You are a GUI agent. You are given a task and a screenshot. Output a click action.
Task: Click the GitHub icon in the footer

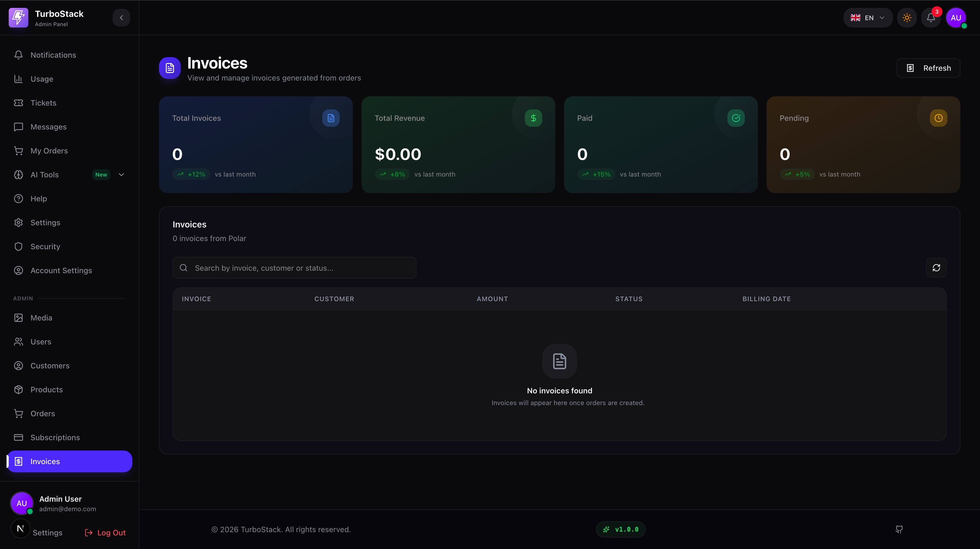[899, 529]
